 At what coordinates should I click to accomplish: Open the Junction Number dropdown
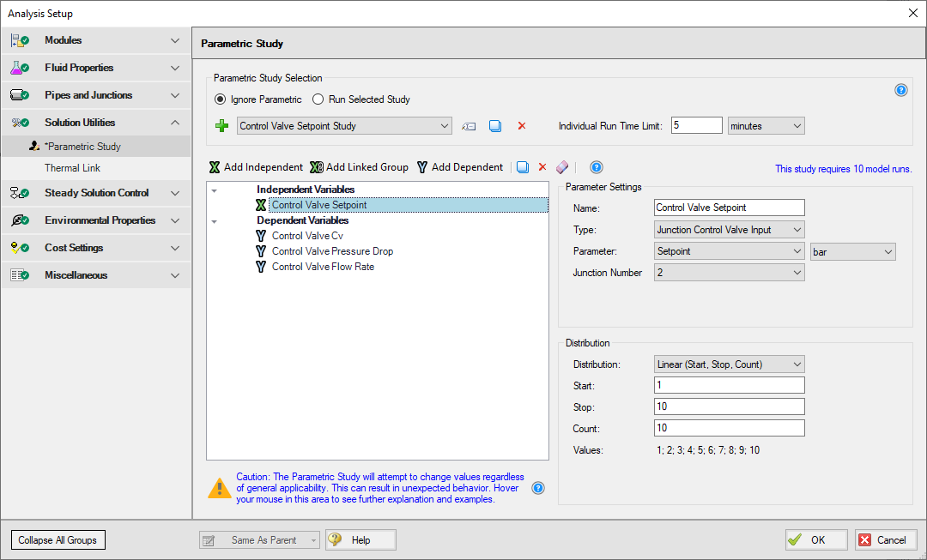click(x=729, y=273)
